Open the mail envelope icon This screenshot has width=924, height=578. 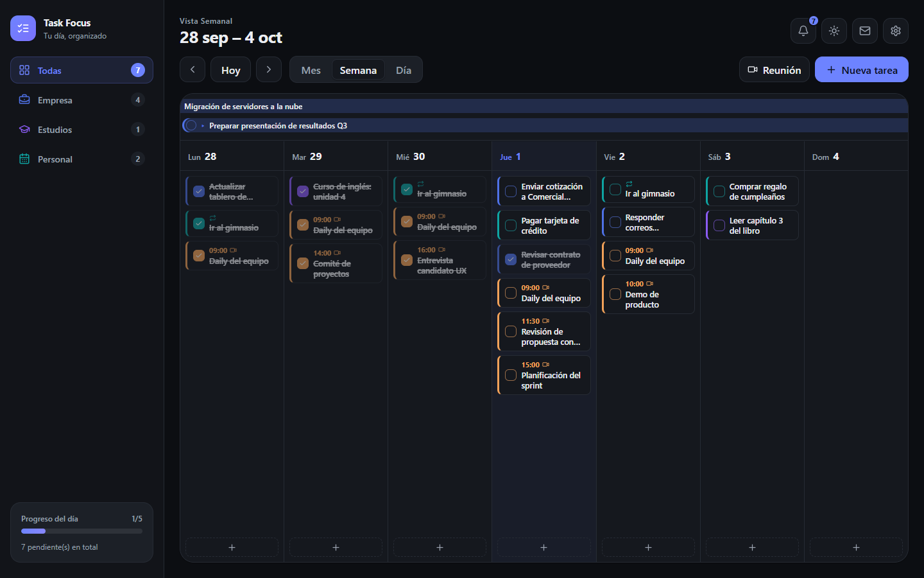[864, 31]
